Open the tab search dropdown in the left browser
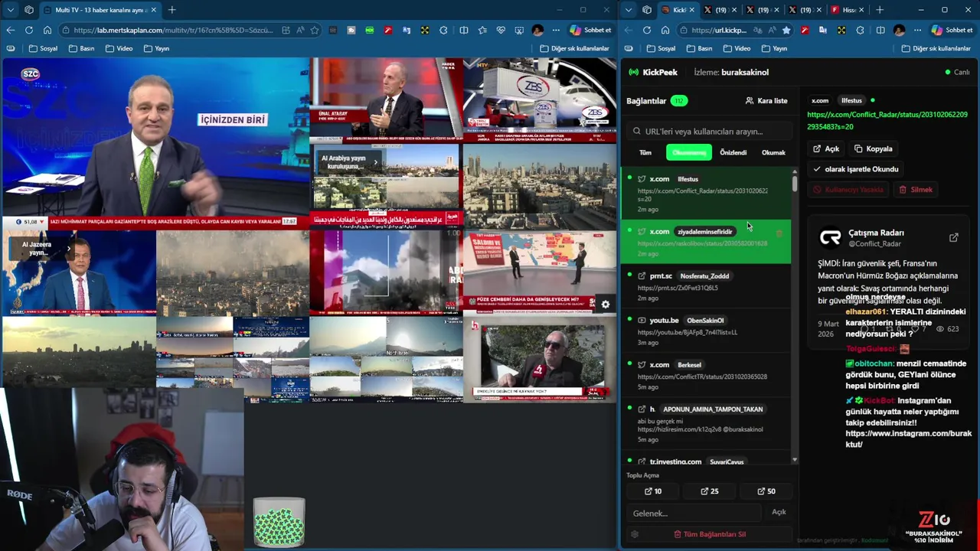 coord(10,10)
